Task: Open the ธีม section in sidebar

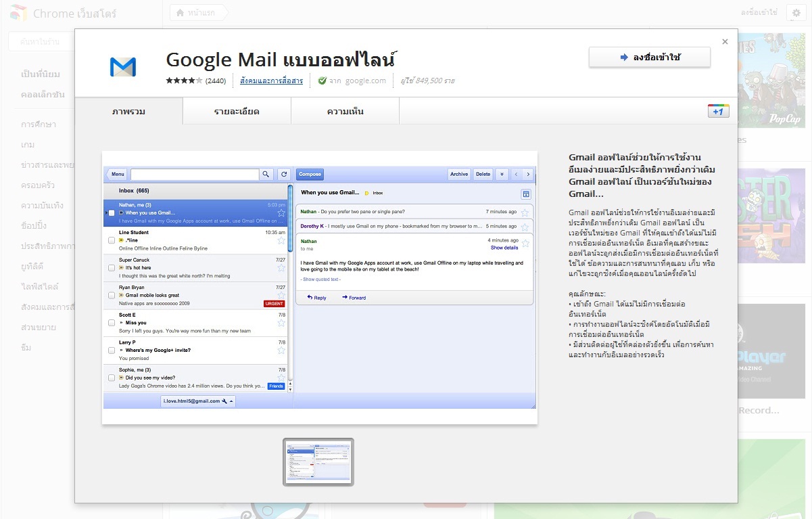Action: (26, 348)
